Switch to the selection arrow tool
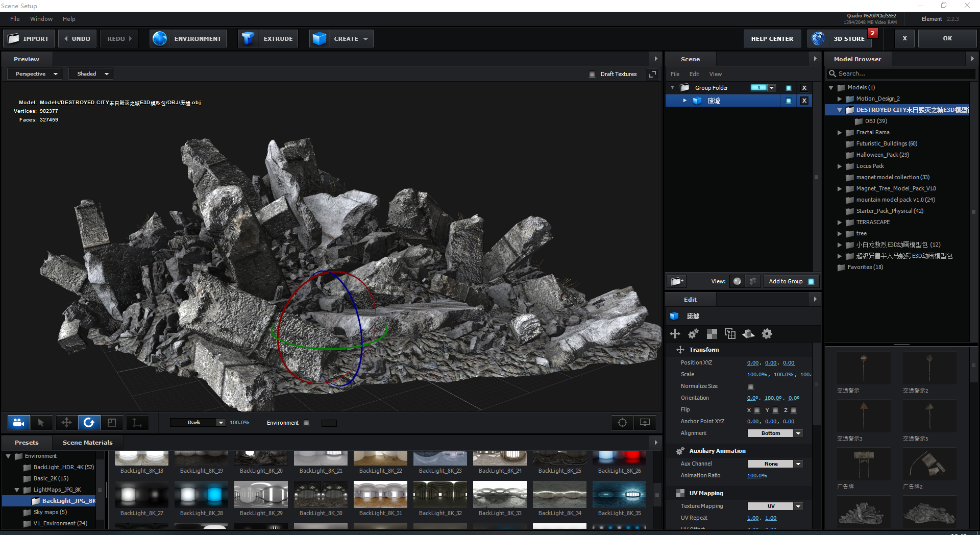This screenshot has width=980, height=535. pyautogui.click(x=42, y=423)
